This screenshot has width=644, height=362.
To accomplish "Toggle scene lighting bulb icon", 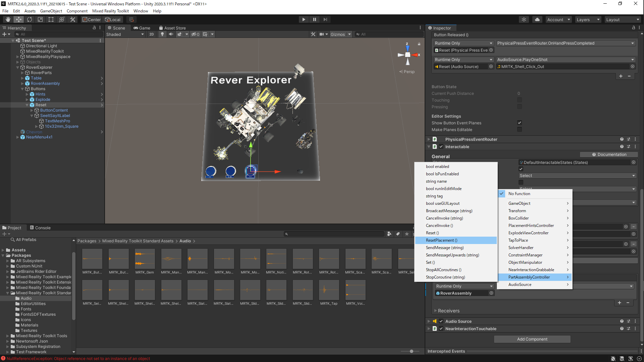I will [162, 34].
